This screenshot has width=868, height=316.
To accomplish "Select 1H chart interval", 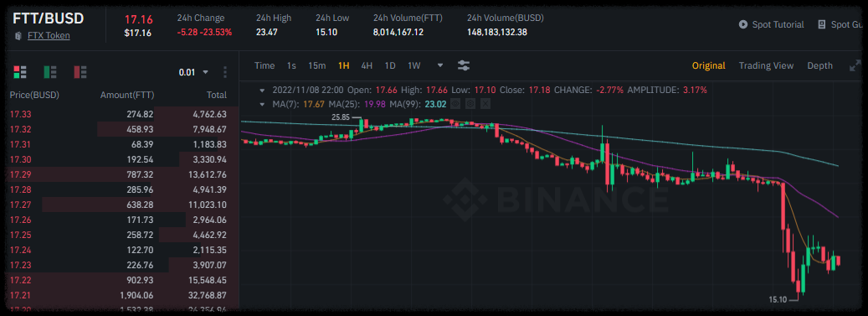I will coord(344,65).
